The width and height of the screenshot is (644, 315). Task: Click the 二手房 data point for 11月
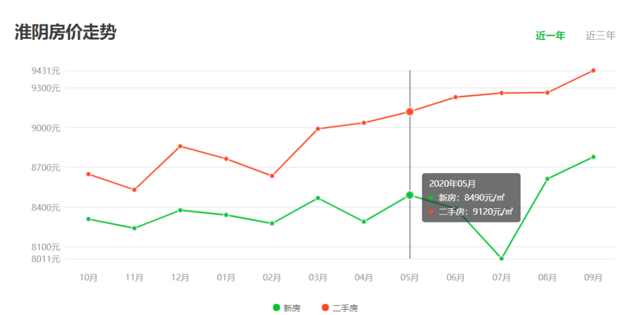pos(134,190)
